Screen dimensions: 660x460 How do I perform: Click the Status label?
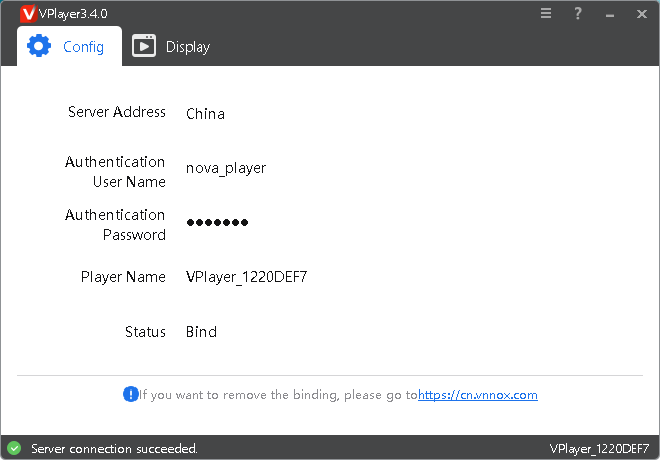pos(145,332)
